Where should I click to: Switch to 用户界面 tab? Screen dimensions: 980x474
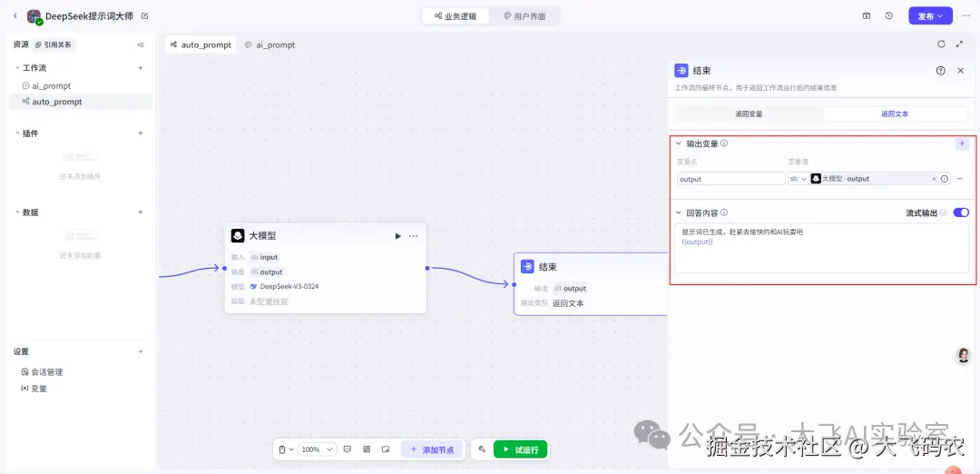524,16
